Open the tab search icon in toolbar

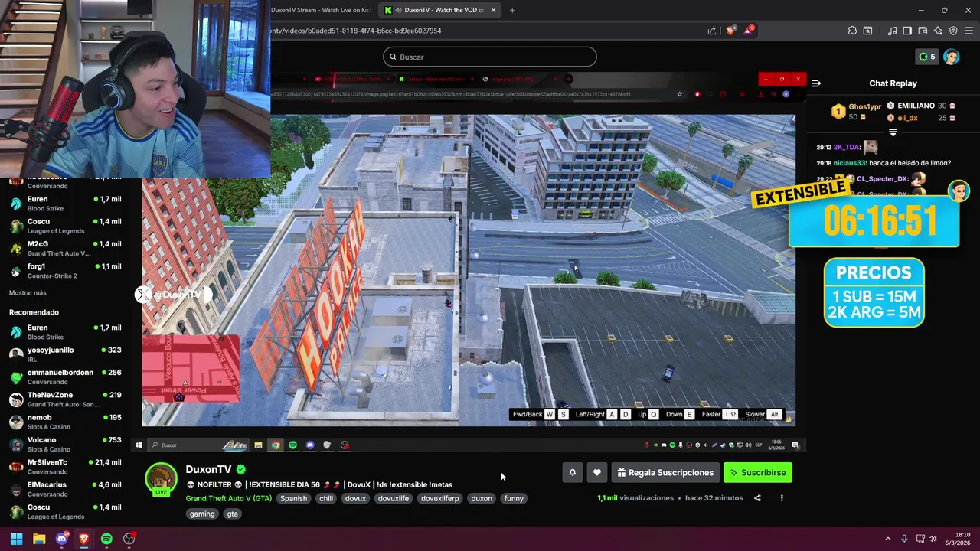(867, 31)
